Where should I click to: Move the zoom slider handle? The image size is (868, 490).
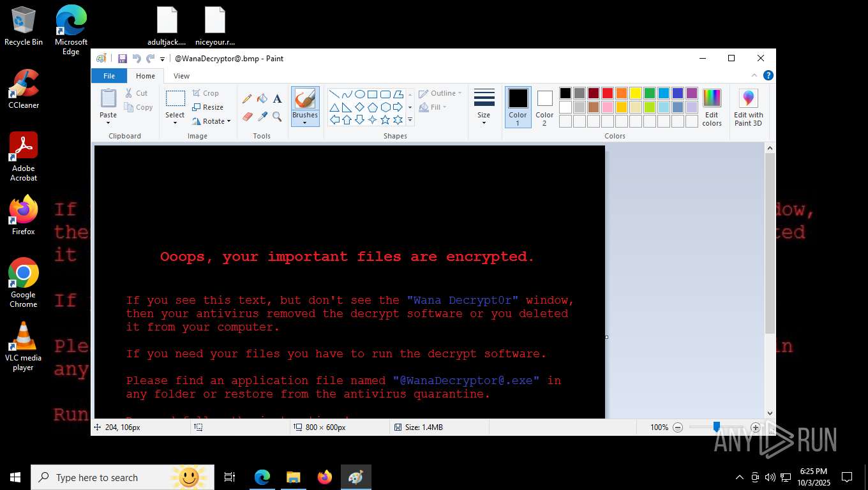point(717,427)
